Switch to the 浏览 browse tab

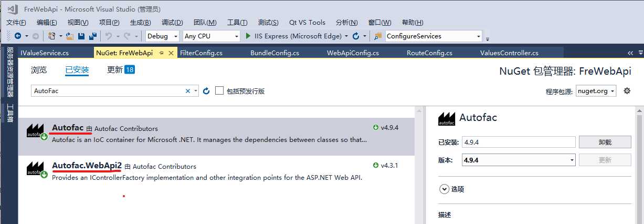(39, 70)
